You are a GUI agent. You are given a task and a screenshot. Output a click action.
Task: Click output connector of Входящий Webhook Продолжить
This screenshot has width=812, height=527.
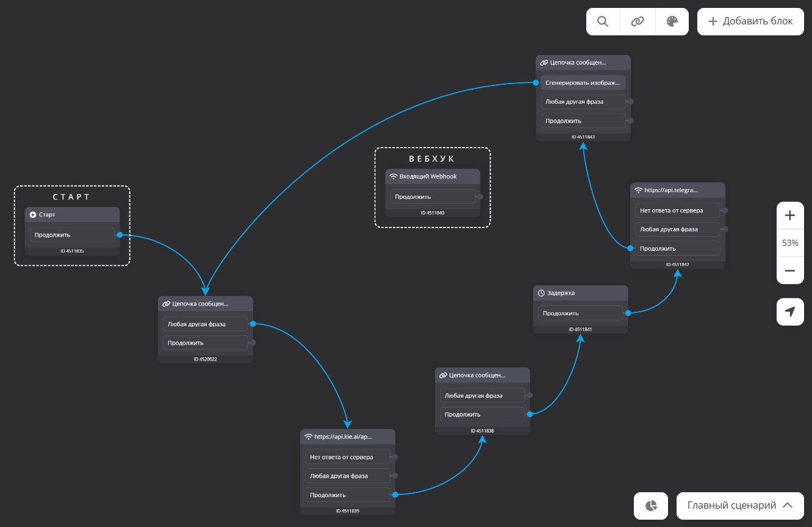[x=480, y=196]
